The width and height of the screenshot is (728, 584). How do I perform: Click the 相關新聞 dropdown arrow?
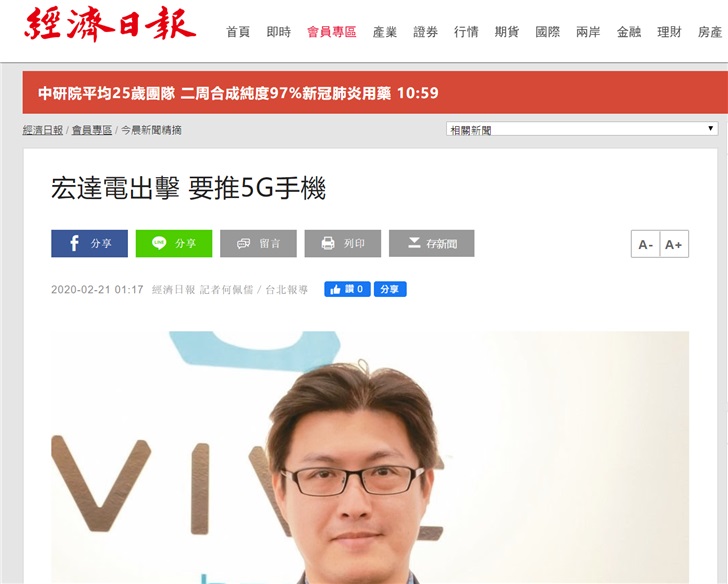710,129
